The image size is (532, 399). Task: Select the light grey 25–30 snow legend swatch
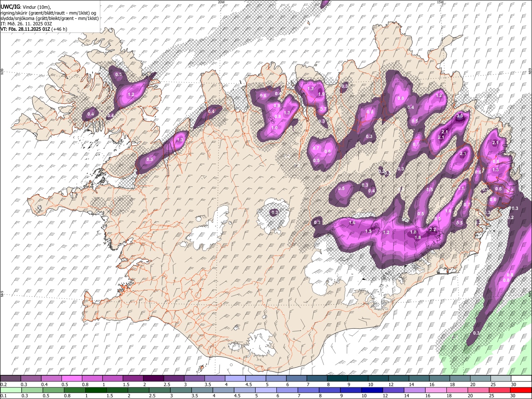(501, 379)
